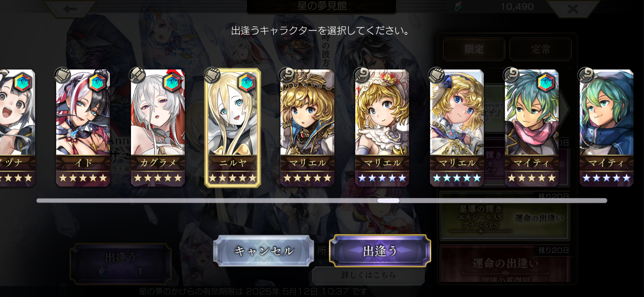The width and height of the screenshot is (644, 297).
Task: Select the ニルヤ highlighted card
Action: [x=233, y=128]
